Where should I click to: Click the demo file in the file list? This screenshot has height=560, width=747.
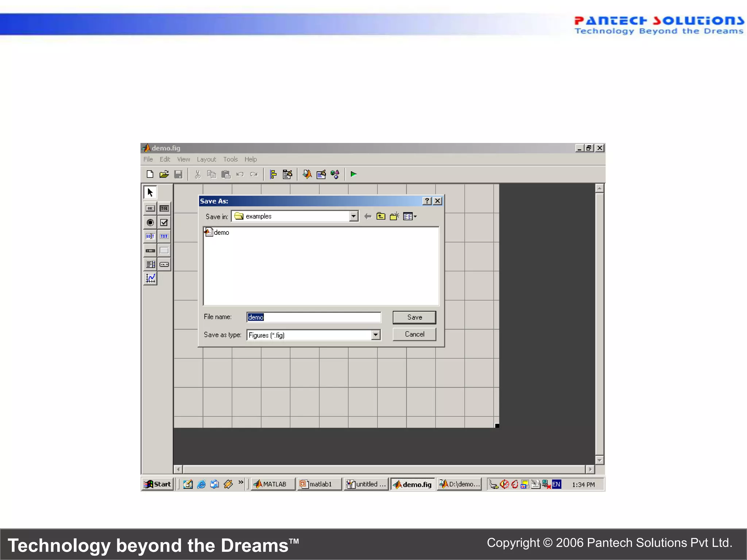pos(220,232)
